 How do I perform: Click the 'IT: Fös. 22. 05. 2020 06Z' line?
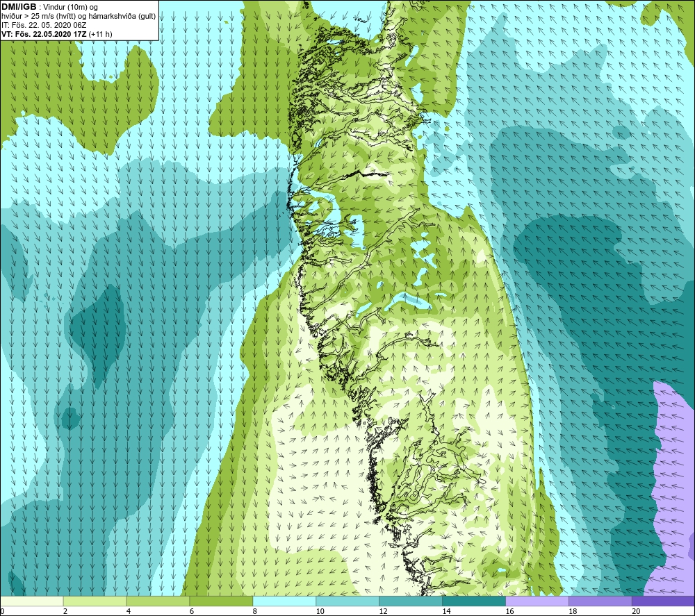pos(44,25)
